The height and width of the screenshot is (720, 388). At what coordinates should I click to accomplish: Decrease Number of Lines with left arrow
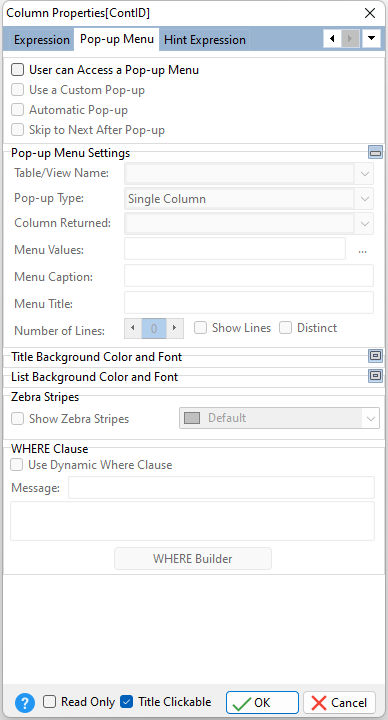(133, 328)
